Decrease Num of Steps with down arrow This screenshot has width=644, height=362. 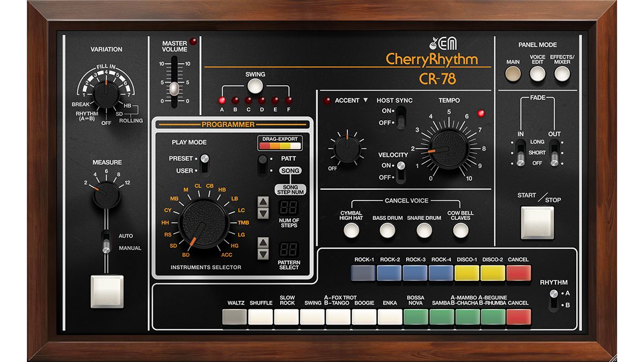point(264,213)
